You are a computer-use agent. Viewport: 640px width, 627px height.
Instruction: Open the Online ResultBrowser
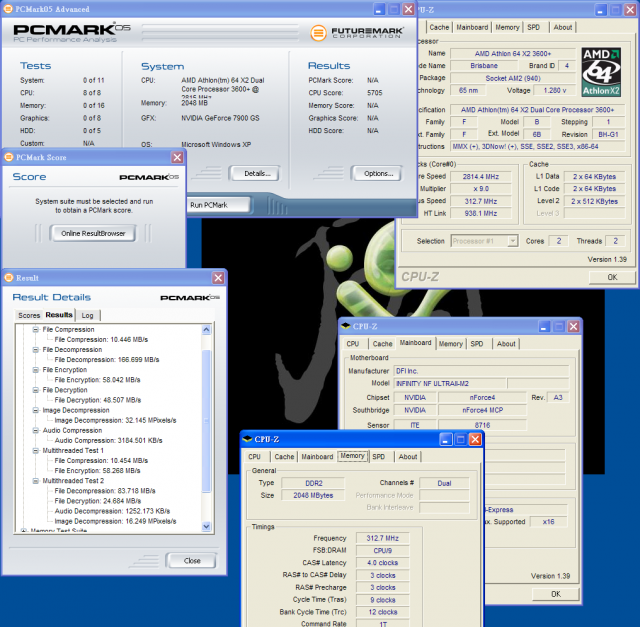point(93,233)
